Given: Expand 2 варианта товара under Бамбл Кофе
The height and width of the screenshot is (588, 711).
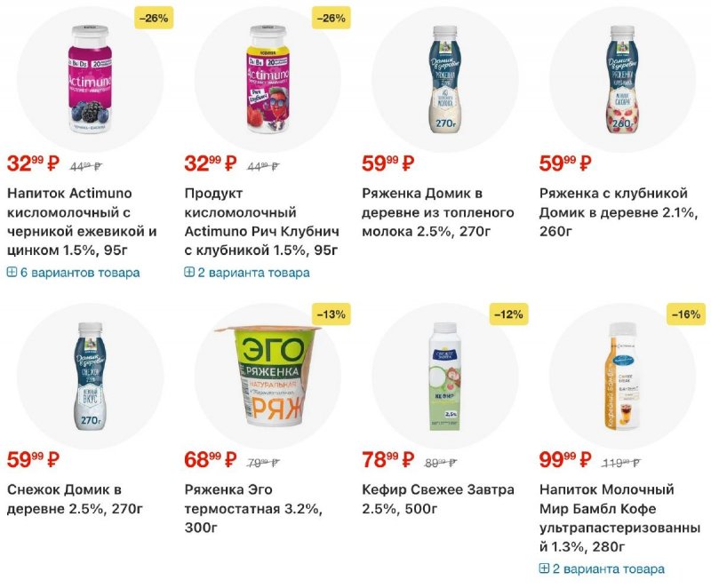Looking at the screenshot, I should coord(544,568).
